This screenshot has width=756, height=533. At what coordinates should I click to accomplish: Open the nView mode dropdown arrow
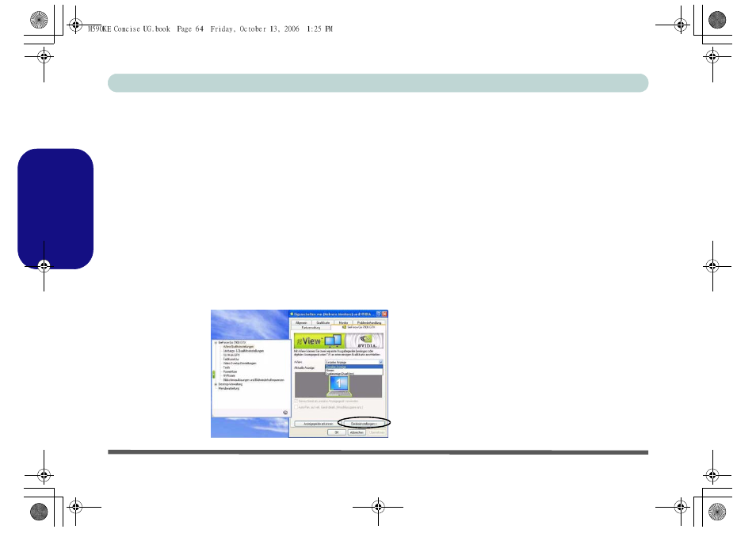pyautogui.click(x=380, y=361)
